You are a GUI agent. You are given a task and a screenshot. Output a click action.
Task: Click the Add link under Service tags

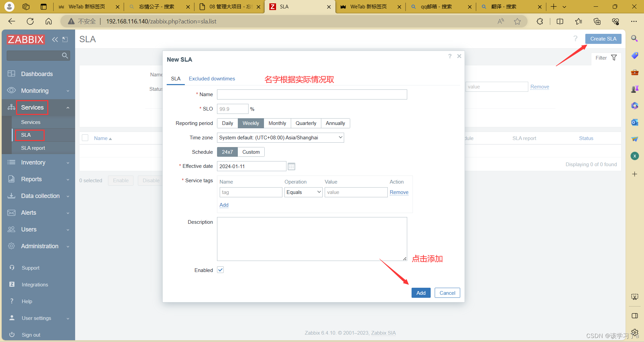[224, 205]
